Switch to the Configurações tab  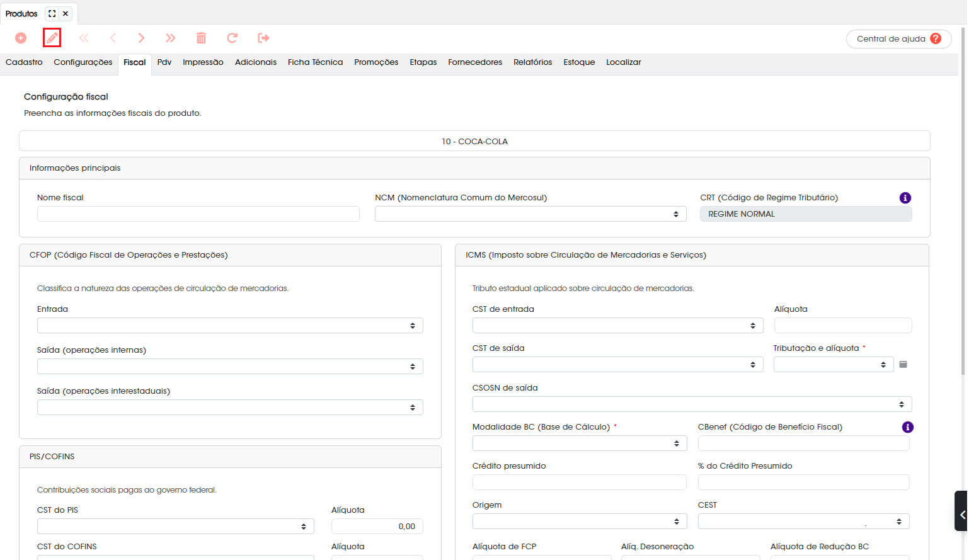pyautogui.click(x=83, y=62)
